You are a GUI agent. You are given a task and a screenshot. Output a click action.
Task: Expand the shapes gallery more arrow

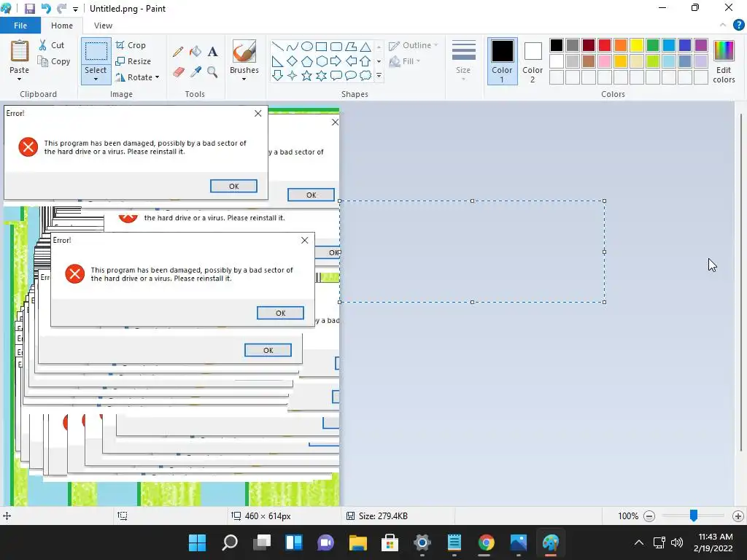point(379,75)
